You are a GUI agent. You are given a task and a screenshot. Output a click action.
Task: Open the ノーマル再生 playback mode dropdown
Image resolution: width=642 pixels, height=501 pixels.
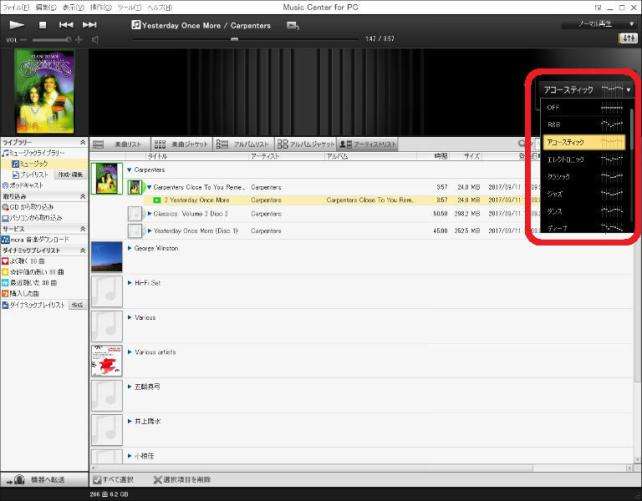[x=600, y=24]
